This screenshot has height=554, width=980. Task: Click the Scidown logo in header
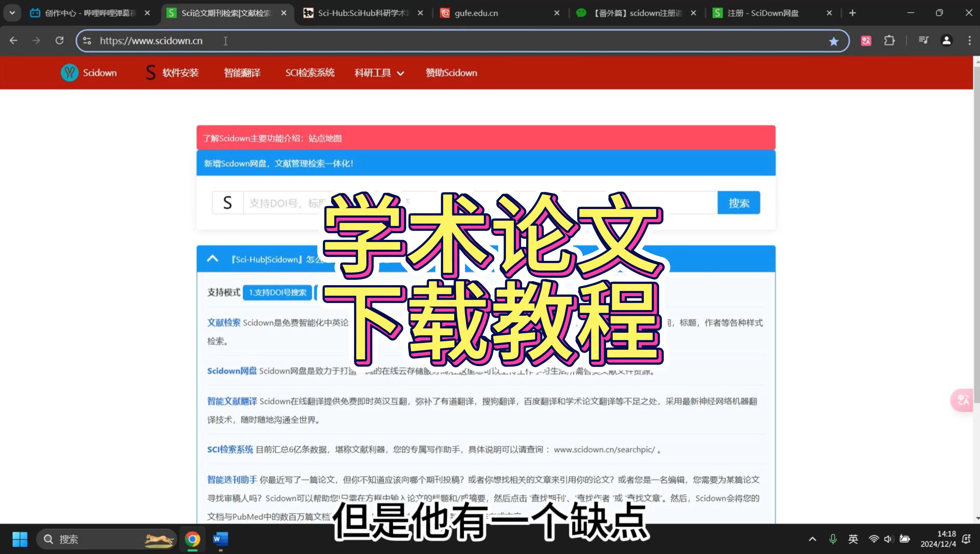point(89,73)
